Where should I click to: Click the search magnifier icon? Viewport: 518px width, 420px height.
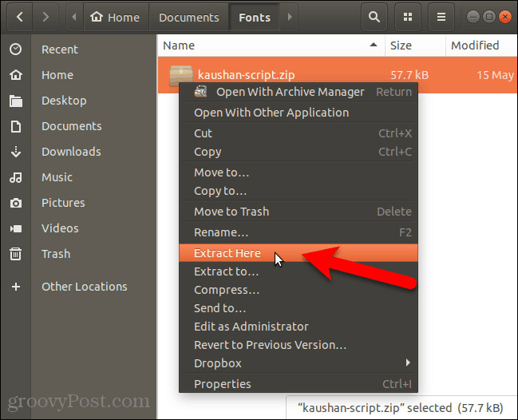click(374, 17)
